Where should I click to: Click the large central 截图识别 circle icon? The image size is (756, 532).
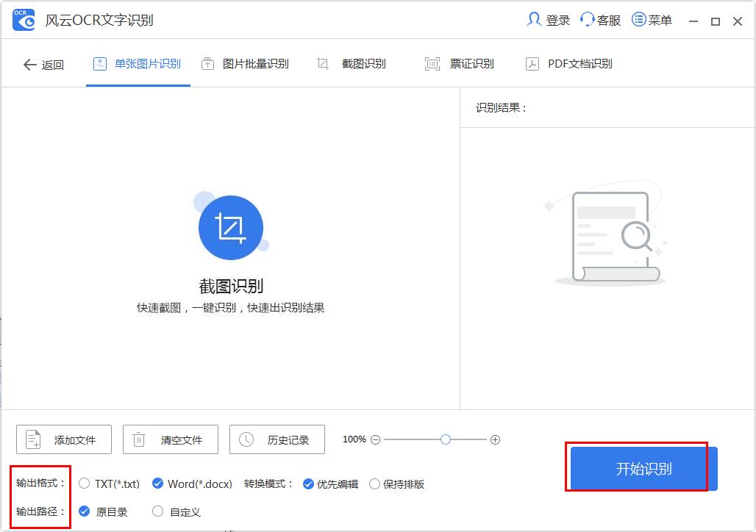231,227
